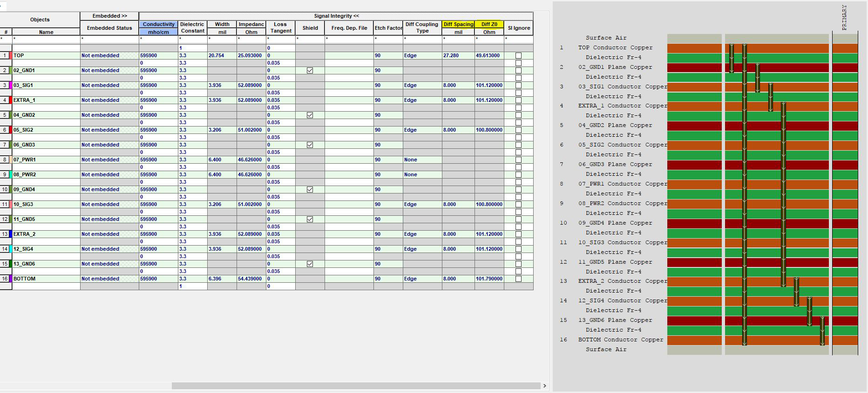Select row number 1 for TOP layer
Screen dimensions: 868x393
click(5, 55)
